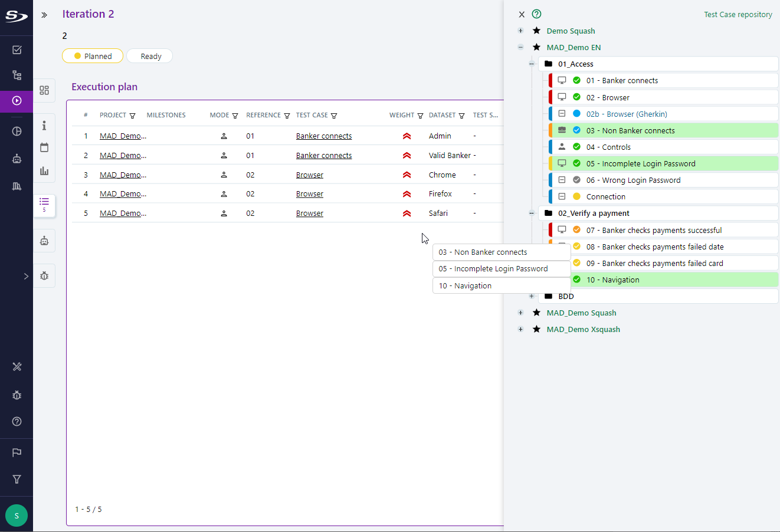Screen dimensions: 780x532
Task: Open the Requirements workspace checkbox icon
Action: pos(17,50)
